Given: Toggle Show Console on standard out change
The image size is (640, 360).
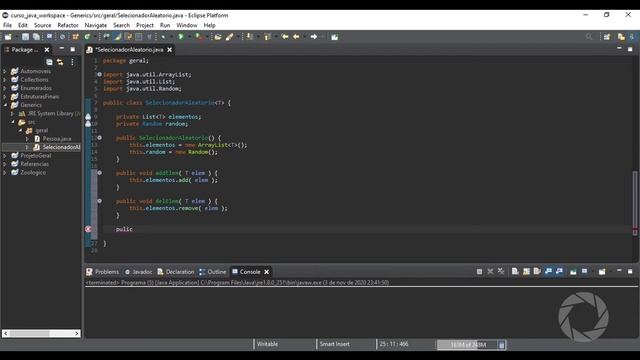Looking at the screenshot, I should coord(548,271).
